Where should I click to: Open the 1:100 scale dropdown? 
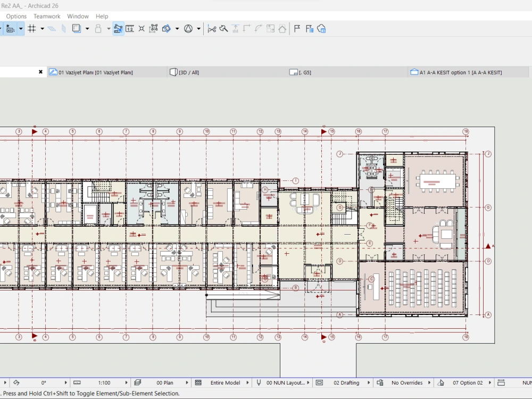click(104, 383)
